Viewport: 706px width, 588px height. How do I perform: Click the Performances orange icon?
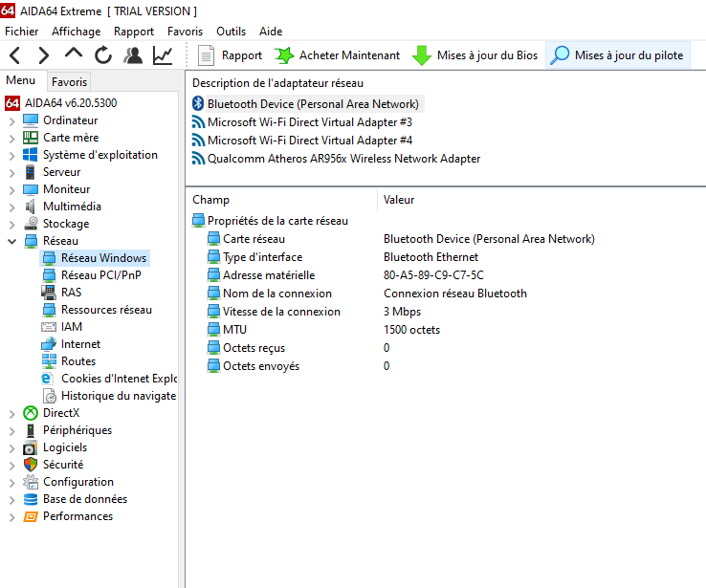tap(31, 516)
